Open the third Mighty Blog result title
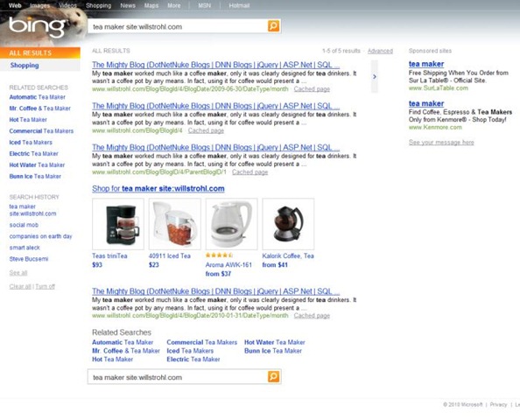The image size is (520, 420). point(216,147)
